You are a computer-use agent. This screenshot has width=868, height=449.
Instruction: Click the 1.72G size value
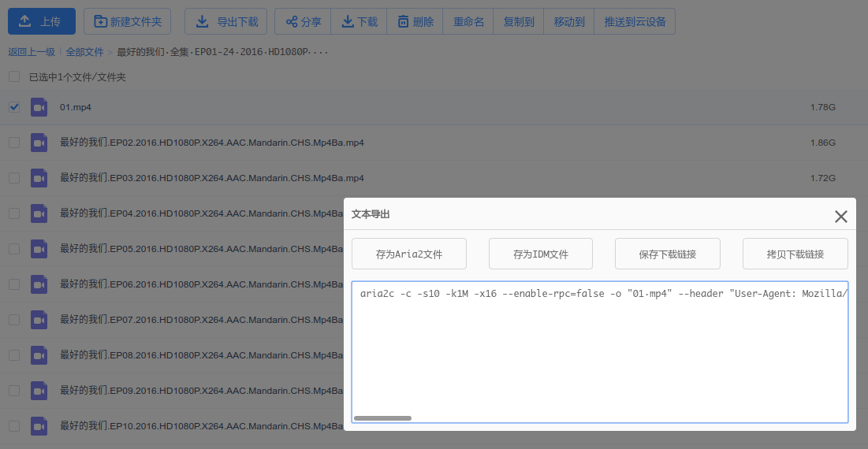[x=822, y=178]
